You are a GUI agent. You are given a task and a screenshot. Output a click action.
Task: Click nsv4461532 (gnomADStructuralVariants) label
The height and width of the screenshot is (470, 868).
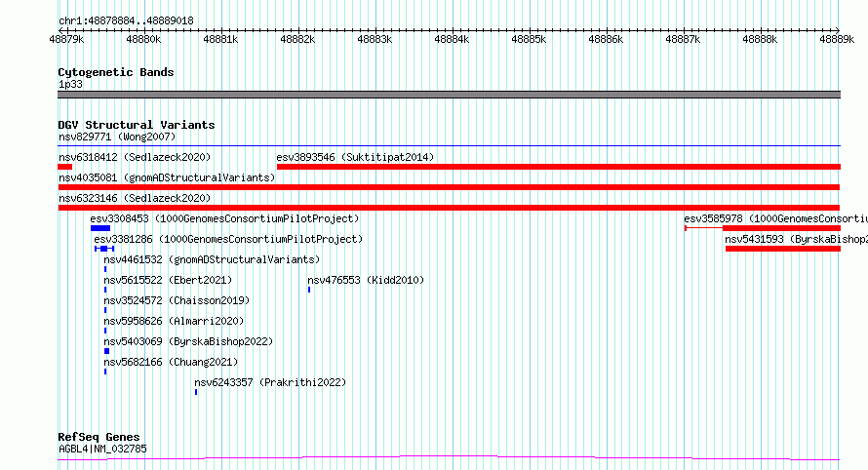[212, 259]
